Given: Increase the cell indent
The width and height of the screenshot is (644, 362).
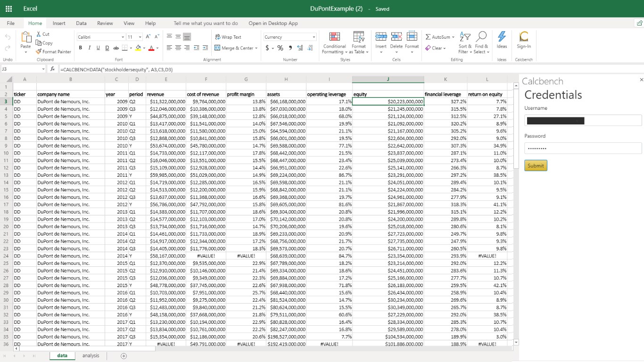Looking at the screenshot, I should [x=206, y=48].
